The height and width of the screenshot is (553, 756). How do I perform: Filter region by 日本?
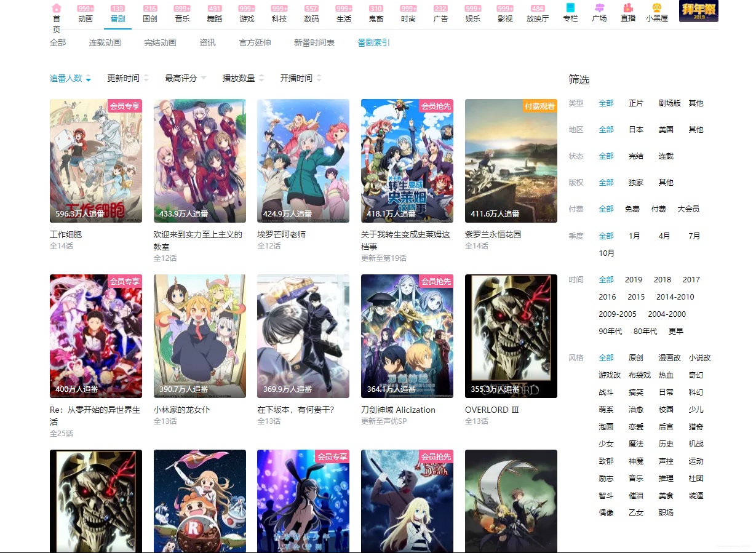636,130
